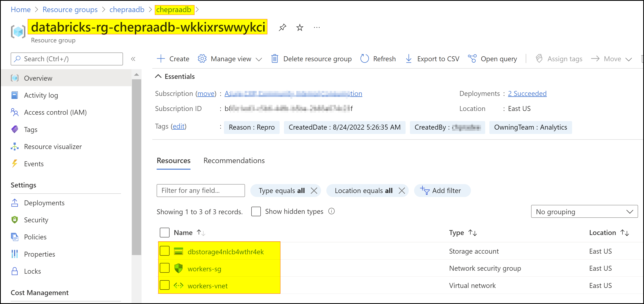
Task: Switch to the Resources tab
Action: 173,161
